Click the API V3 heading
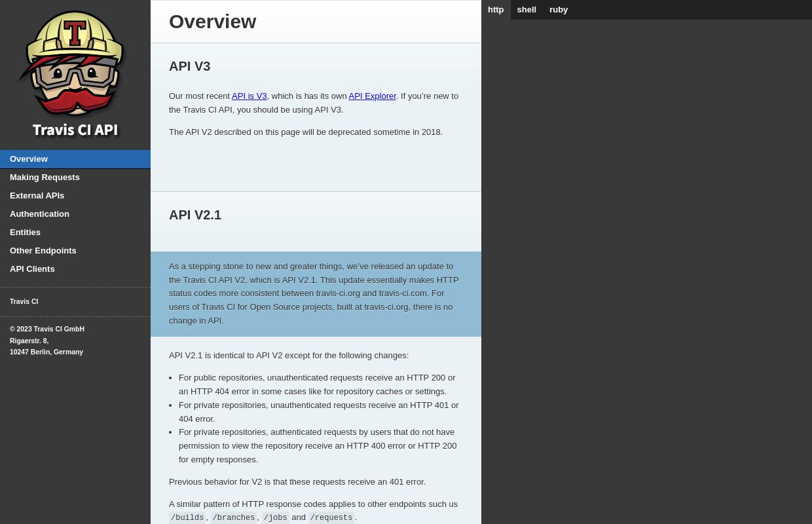The height and width of the screenshot is (524, 812). pyautogui.click(x=190, y=66)
